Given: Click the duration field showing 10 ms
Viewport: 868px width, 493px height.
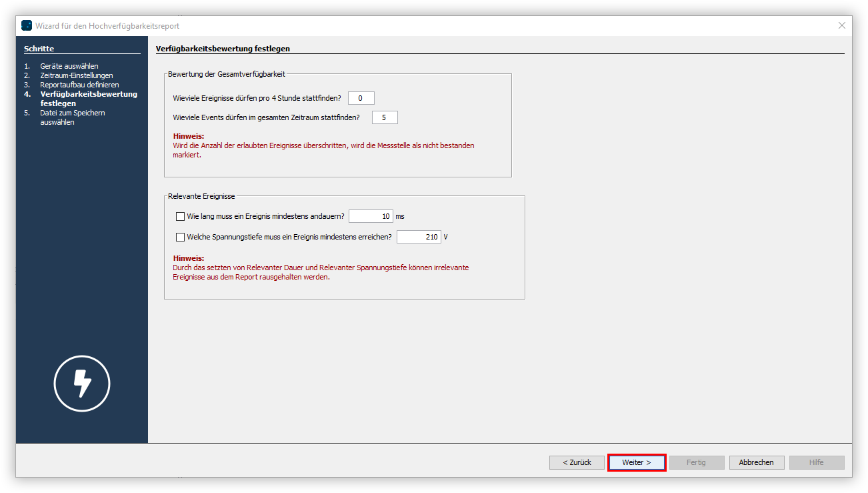Looking at the screenshot, I should (371, 216).
